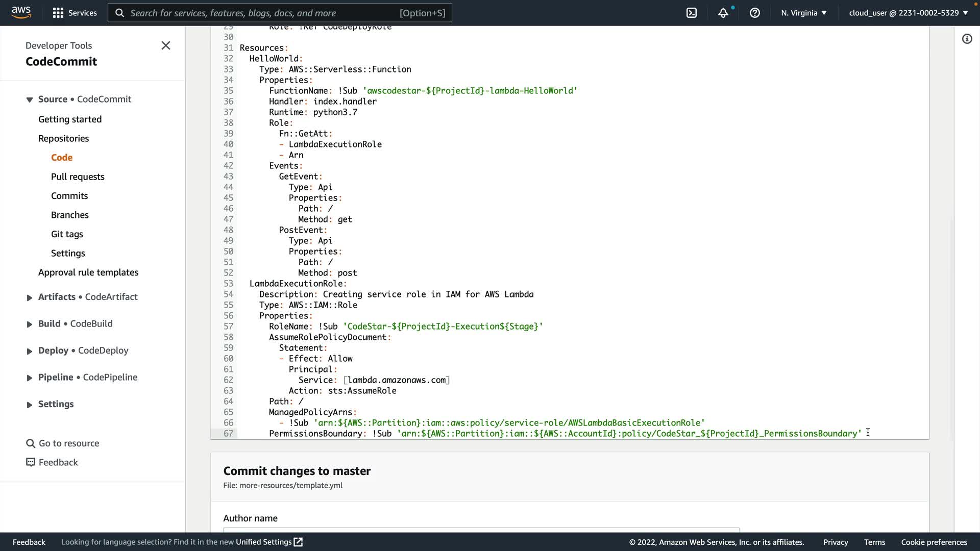980x551 pixels.
Task: Open Pull requests in sidebar
Action: [x=78, y=177]
